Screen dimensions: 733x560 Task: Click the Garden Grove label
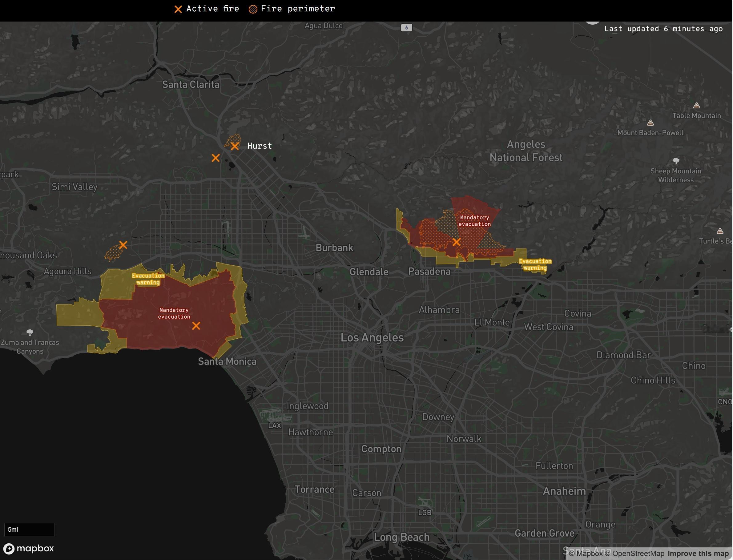(545, 533)
